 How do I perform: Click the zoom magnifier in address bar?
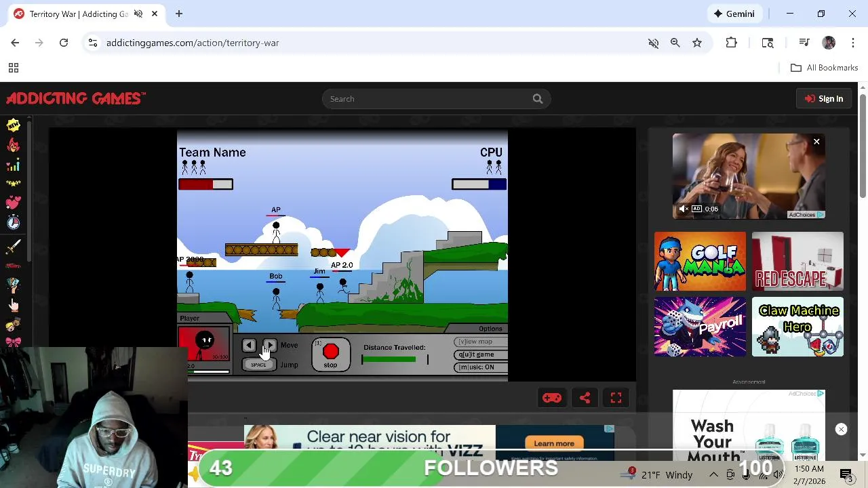point(675,43)
